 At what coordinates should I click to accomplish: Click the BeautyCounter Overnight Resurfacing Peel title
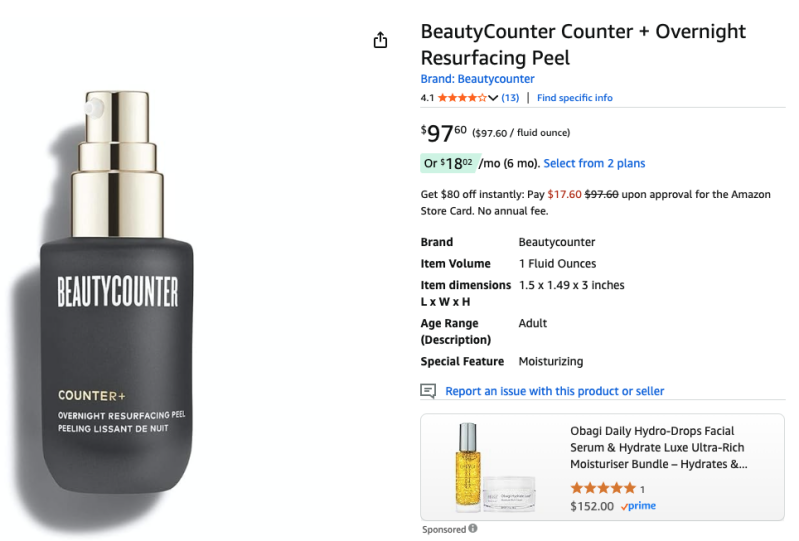(x=583, y=44)
